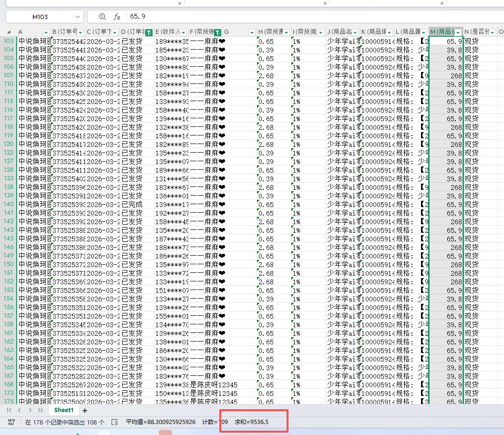Open the active filter on column D

149,32
